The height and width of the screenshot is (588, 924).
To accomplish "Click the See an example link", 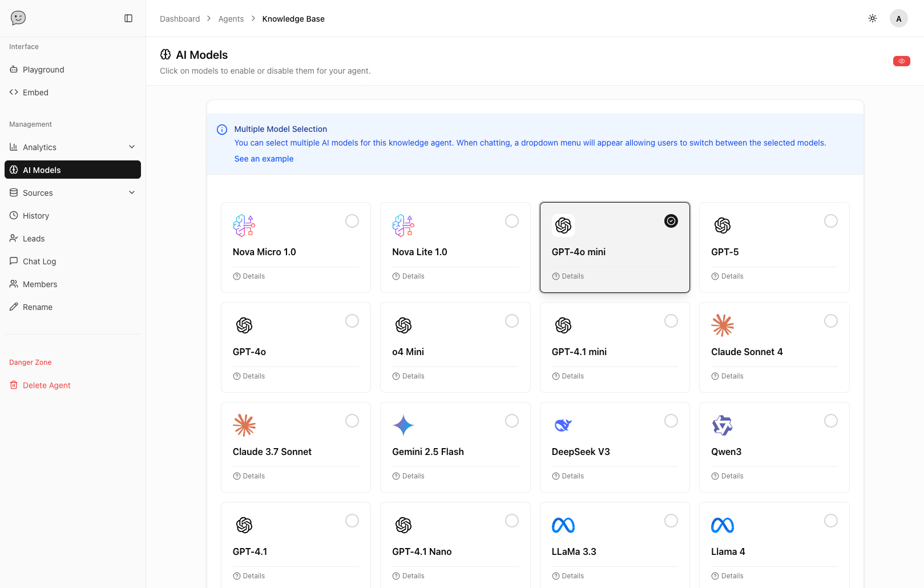I will 264,159.
